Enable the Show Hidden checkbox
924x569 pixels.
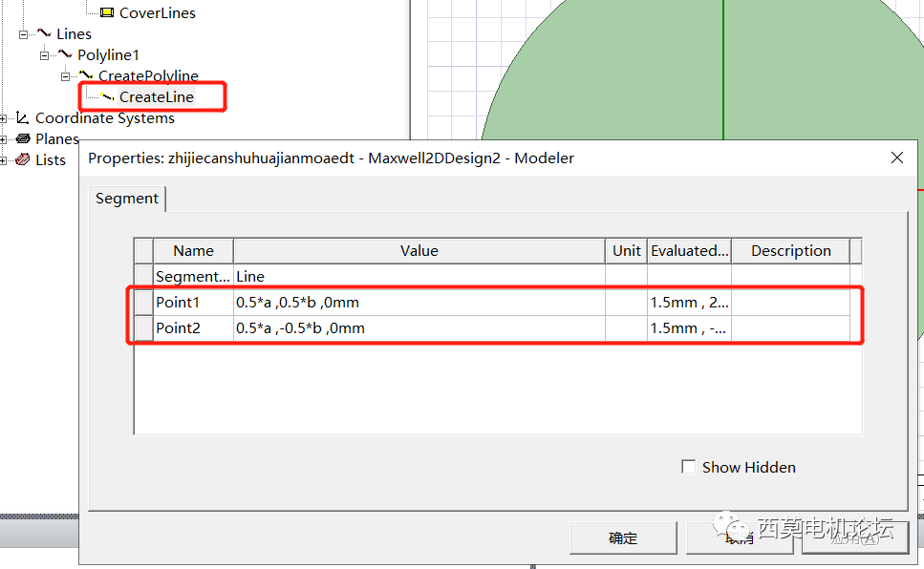pos(688,467)
